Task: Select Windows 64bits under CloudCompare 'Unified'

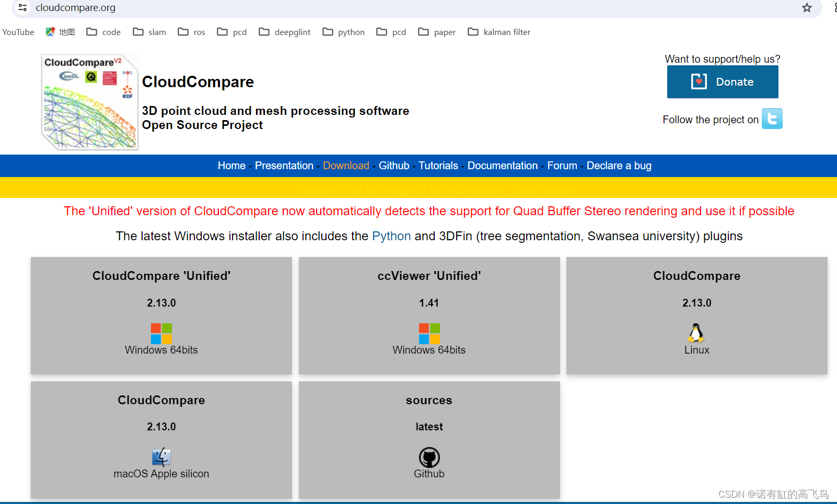Action: (161, 350)
